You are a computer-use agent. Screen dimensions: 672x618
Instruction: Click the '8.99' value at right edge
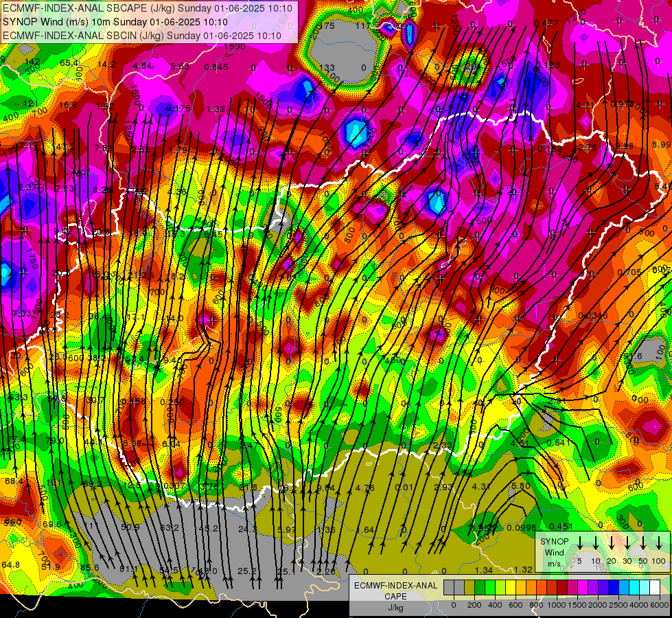[x=661, y=144]
